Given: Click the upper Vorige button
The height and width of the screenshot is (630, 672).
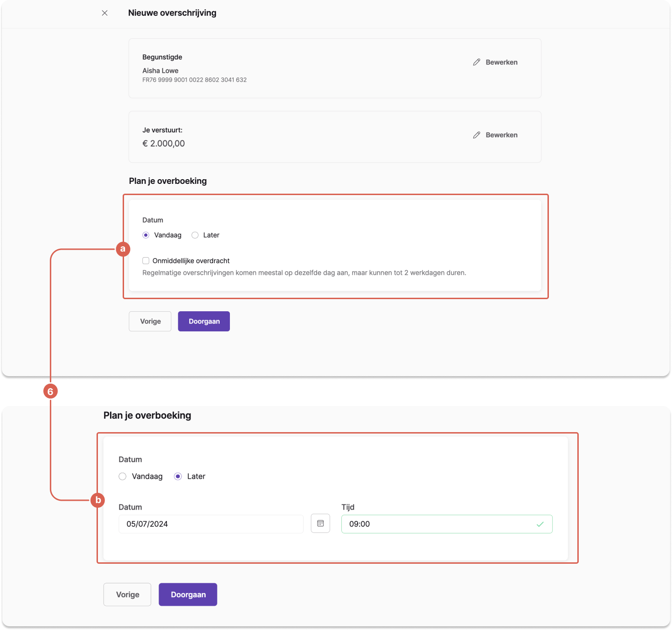Looking at the screenshot, I should pyautogui.click(x=150, y=322).
